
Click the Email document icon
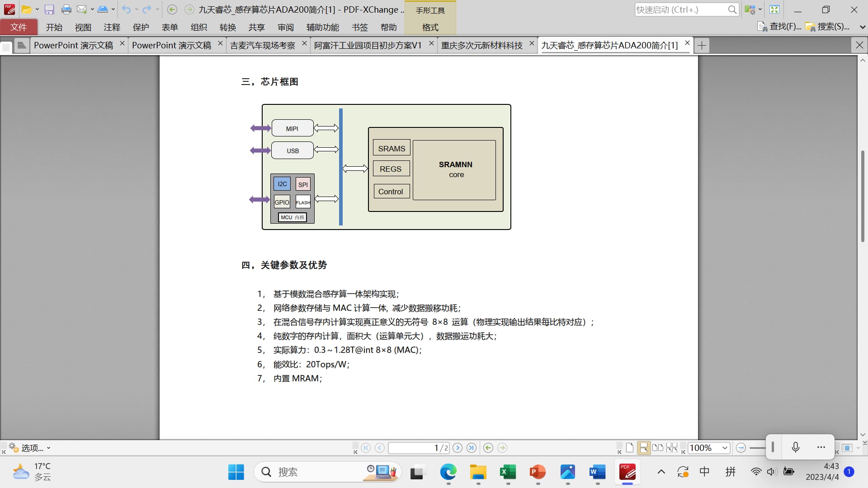(x=81, y=9)
